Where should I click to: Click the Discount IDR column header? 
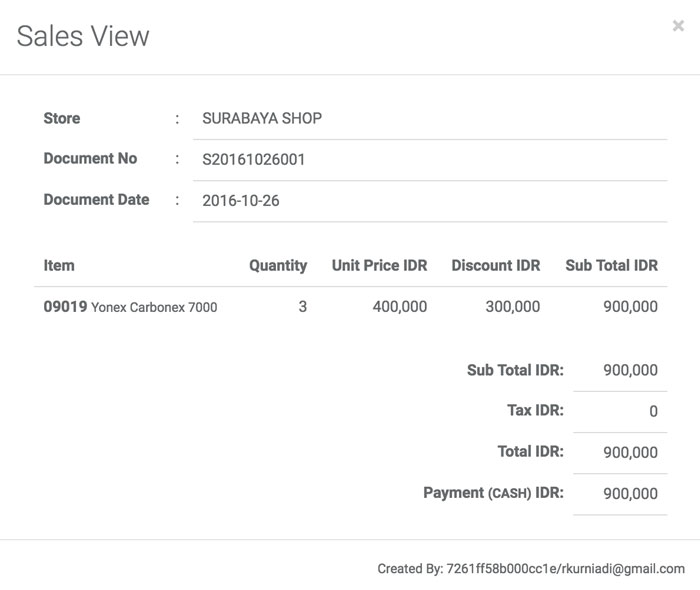496,266
